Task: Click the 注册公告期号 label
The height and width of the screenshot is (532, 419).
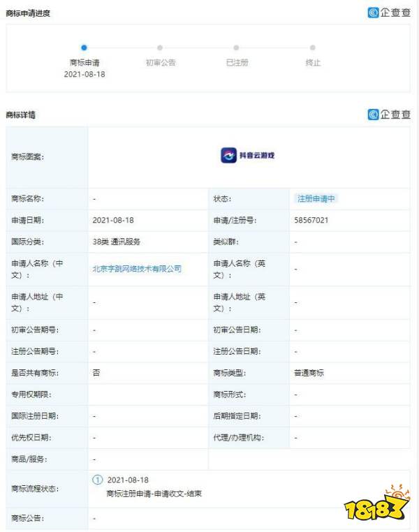Action: click(35, 351)
